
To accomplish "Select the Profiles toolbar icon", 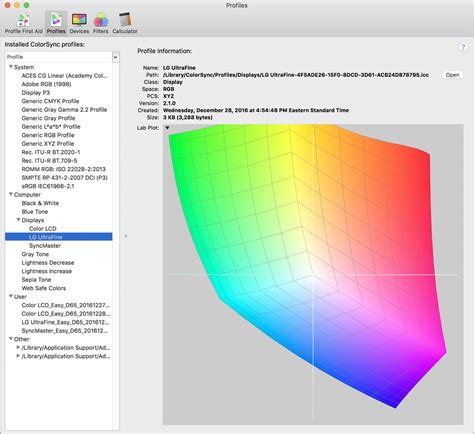I will pos(56,23).
